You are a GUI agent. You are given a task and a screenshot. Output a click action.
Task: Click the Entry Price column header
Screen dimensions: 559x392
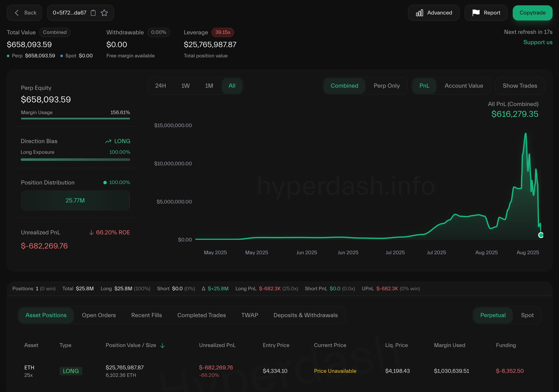click(x=276, y=345)
